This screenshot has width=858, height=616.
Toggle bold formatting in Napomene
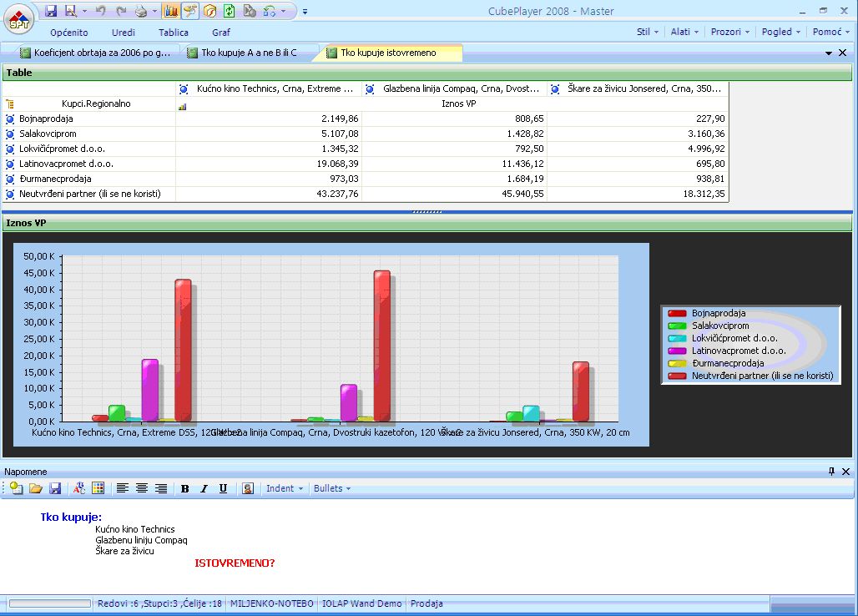[185, 488]
